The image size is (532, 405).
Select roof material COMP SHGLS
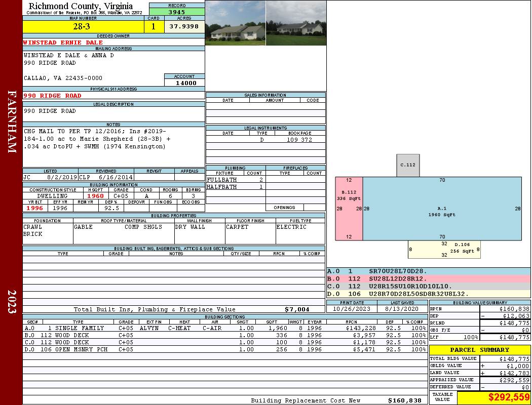tap(143, 227)
